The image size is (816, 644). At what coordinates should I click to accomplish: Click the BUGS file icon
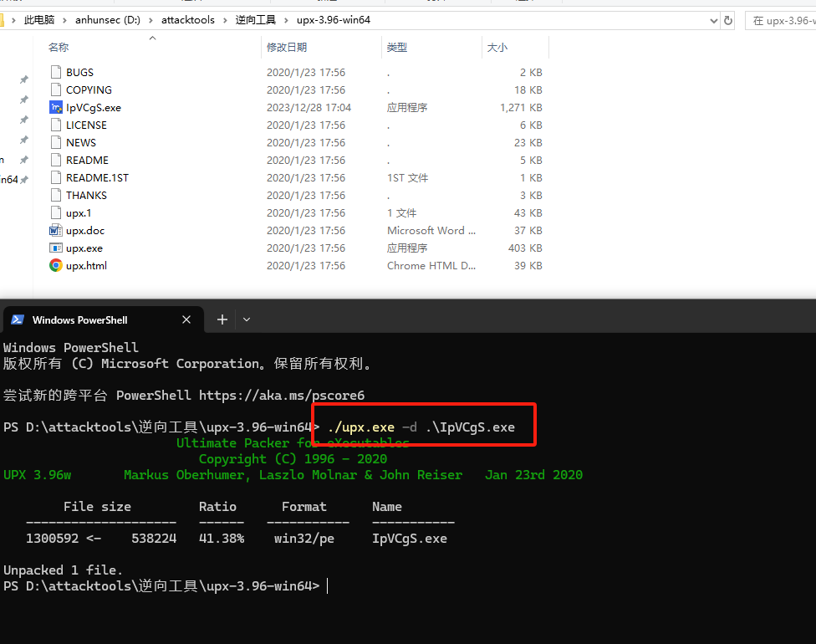(x=56, y=73)
